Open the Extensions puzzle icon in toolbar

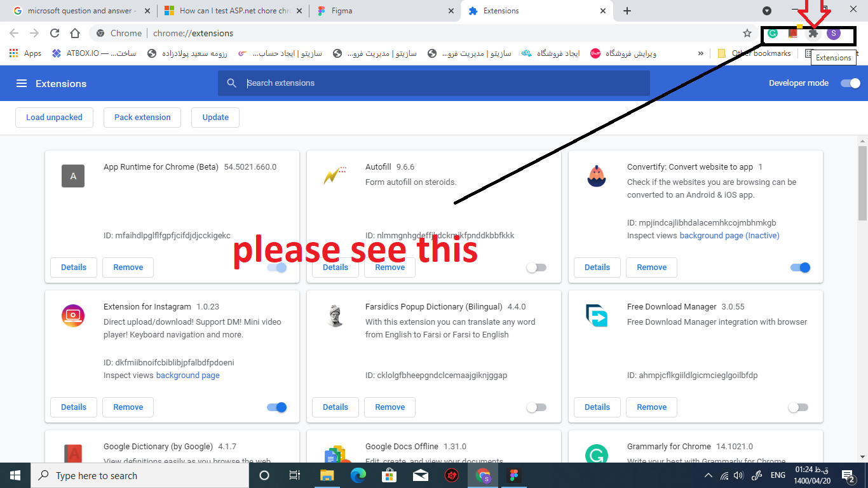tap(813, 33)
